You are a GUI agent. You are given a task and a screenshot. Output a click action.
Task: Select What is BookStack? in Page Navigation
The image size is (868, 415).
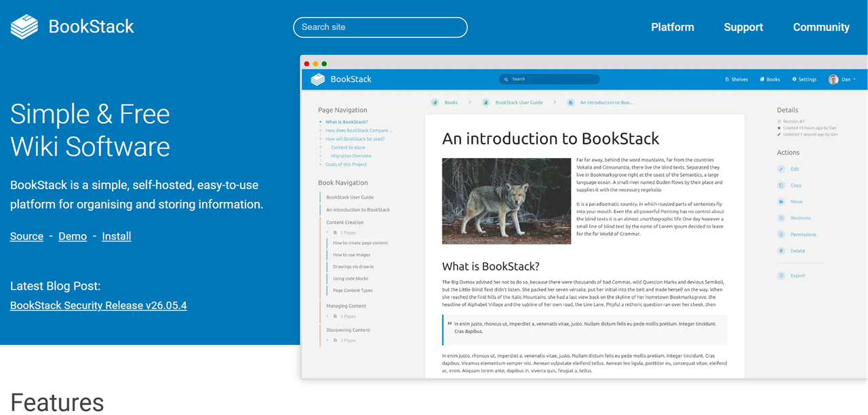click(347, 122)
